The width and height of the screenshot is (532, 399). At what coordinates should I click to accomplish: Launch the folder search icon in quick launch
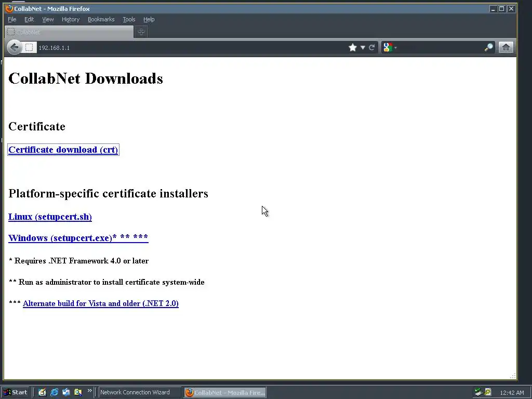78,392
